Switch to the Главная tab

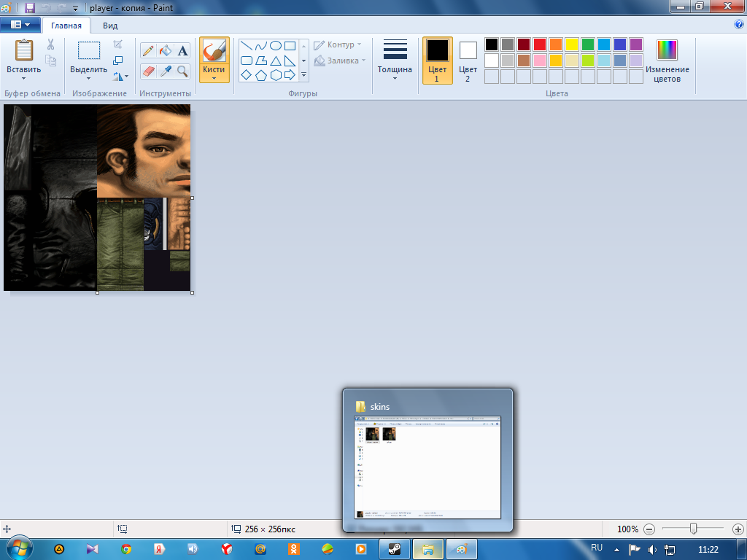(66, 26)
